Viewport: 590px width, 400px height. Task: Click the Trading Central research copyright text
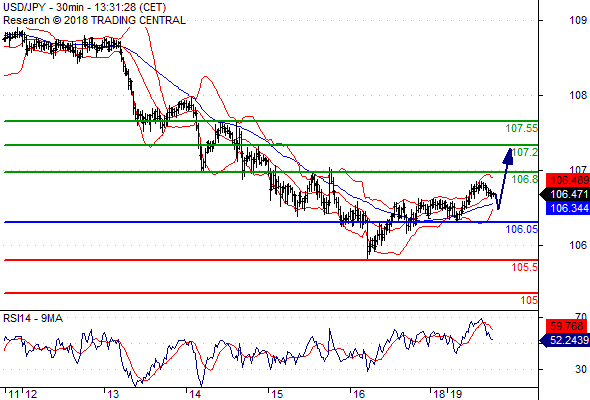click(94, 20)
